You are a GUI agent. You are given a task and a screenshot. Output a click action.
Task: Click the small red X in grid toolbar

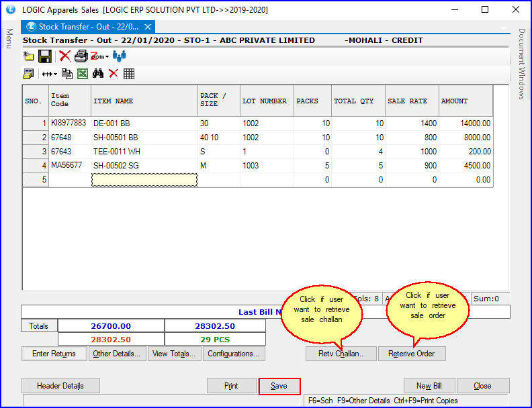(114, 74)
